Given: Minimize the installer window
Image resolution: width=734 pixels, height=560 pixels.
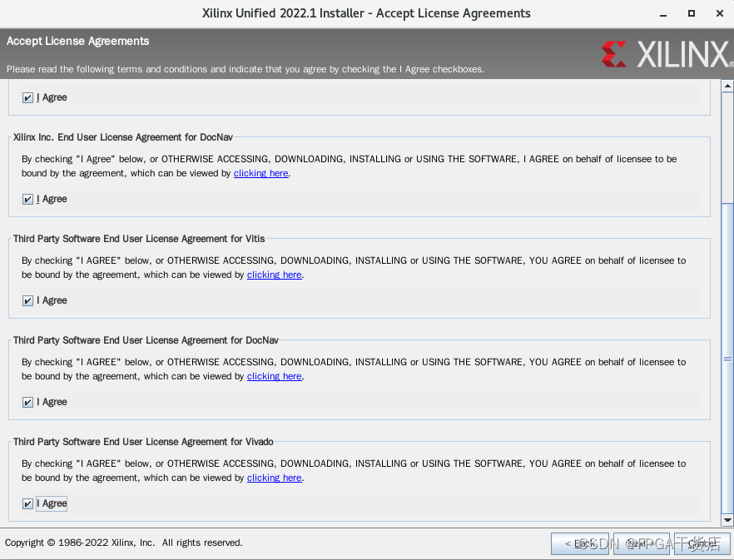Looking at the screenshot, I should point(662,14).
